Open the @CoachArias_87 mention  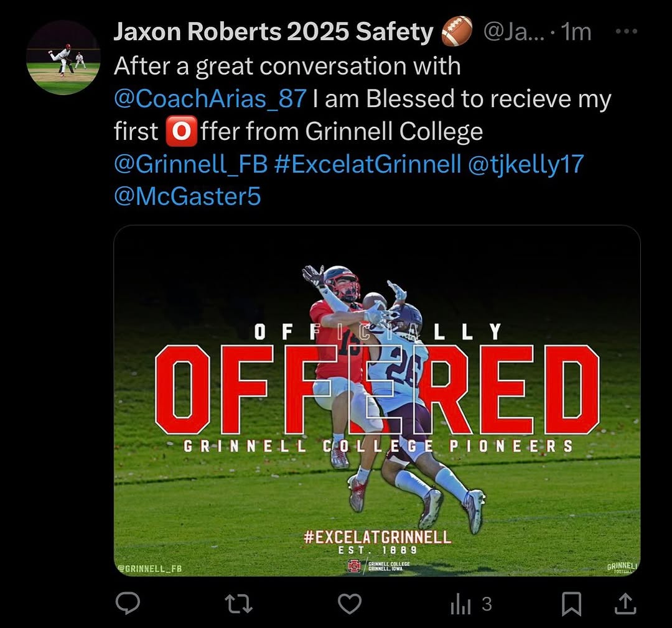point(210,99)
